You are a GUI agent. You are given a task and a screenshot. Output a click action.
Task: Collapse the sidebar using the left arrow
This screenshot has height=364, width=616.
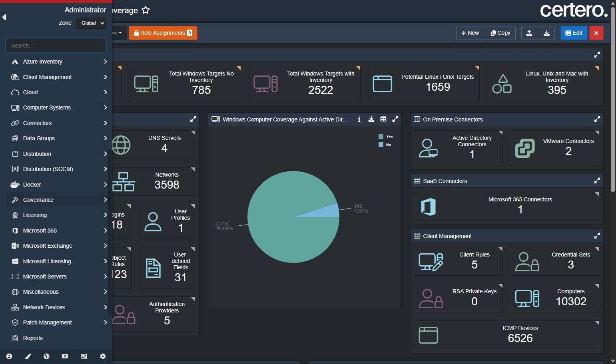tap(4, 17)
